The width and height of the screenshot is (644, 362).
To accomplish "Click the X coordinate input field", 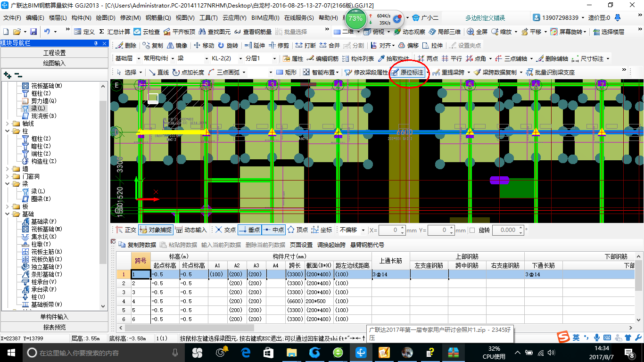I will (392, 230).
